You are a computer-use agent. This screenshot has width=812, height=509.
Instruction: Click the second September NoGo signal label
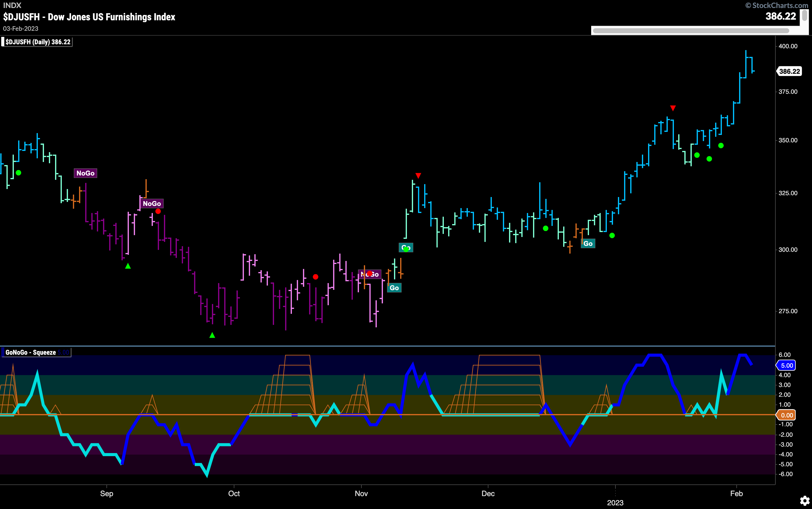(152, 204)
